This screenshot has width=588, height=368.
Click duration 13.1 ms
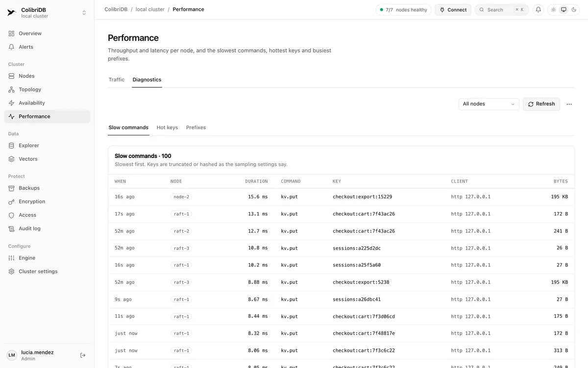[258, 214]
